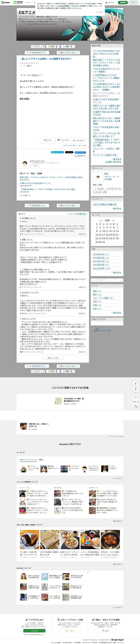Open theme お金 ( 3 )

click(97, 309)
